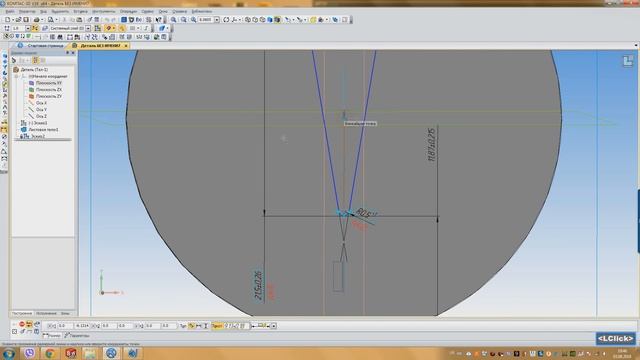Select Плоскость XY in tree
The width and height of the screenshot is (640, 360).
pos(49,83)
